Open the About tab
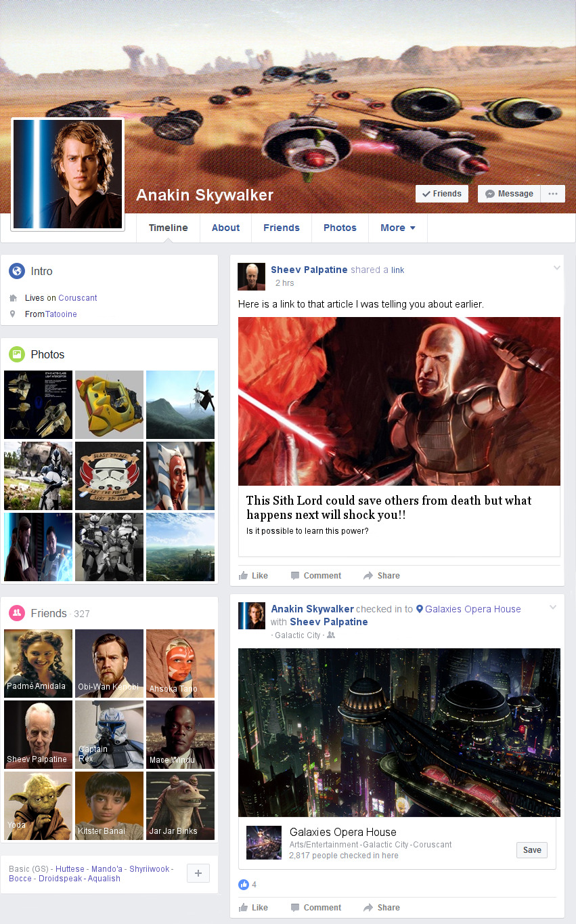576x924 pixels. click(225, 228)
